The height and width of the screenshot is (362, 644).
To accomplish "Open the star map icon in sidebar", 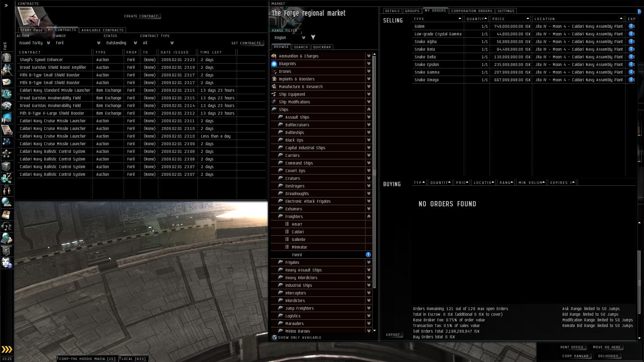I will (x=6, y=142).
